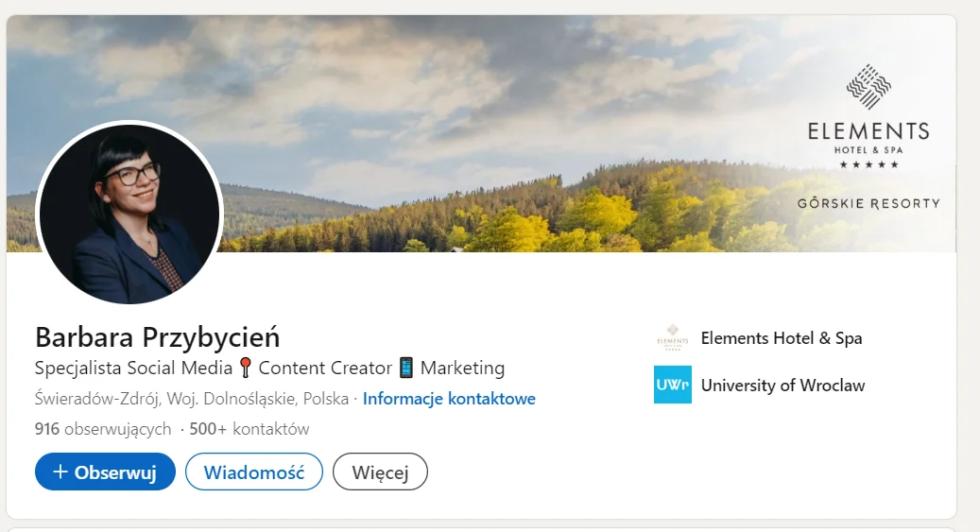
Task: Open the University of Wroclaw link
Action: [782, 386]
